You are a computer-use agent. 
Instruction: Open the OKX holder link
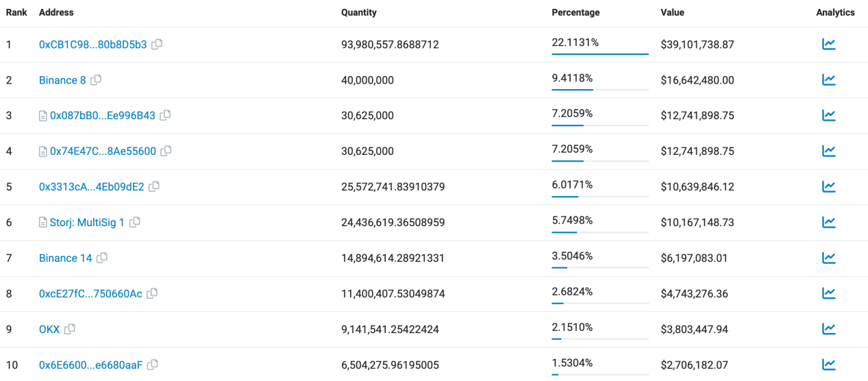pyautogui.click(x=49, y=330)
